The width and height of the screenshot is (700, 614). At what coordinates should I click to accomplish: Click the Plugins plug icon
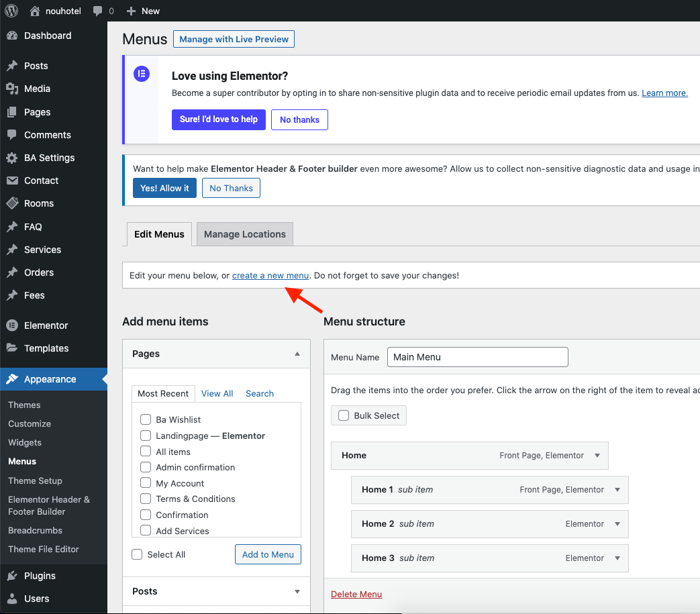point(12,576)
